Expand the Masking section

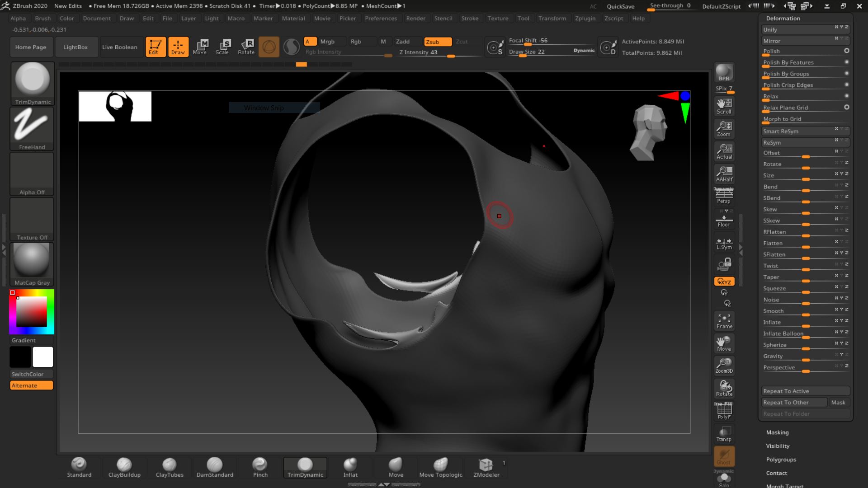pos(778,432)
